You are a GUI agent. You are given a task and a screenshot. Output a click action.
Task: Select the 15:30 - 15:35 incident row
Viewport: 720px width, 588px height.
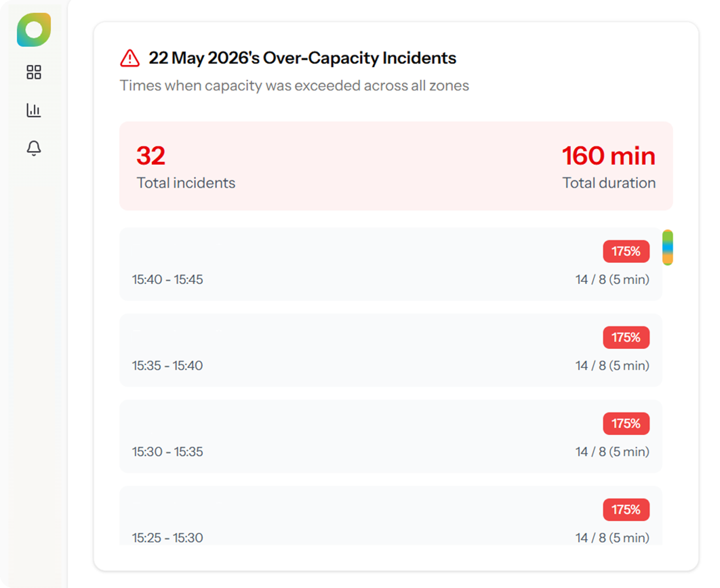(391, 436)
